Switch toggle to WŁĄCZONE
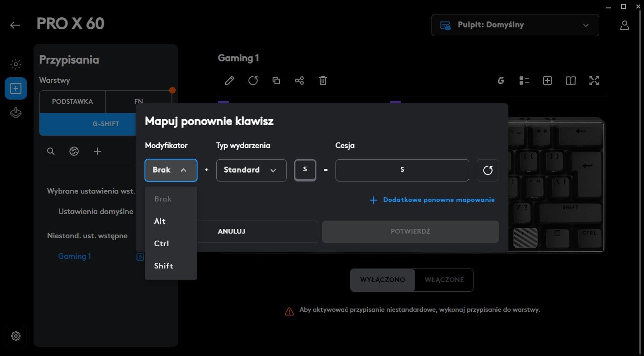 (444, 280)
